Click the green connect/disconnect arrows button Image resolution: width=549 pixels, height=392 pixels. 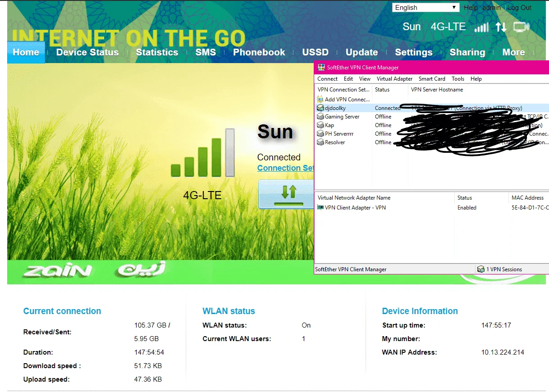[286, 194]
